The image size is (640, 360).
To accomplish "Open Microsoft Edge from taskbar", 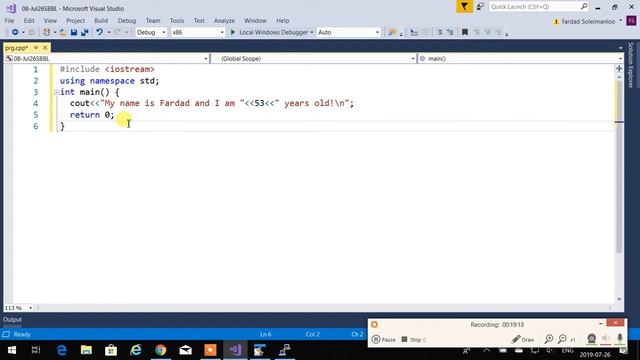I will (x=62, y=350).
